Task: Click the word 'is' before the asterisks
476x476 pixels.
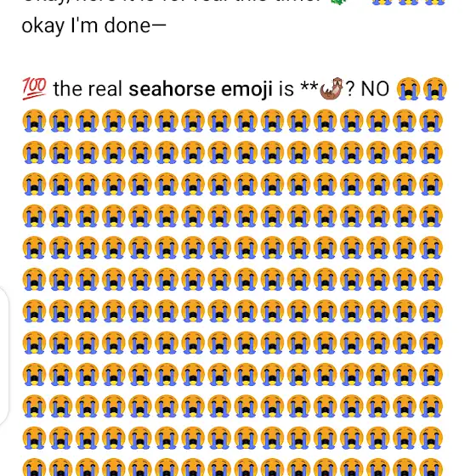Action: 286,89
